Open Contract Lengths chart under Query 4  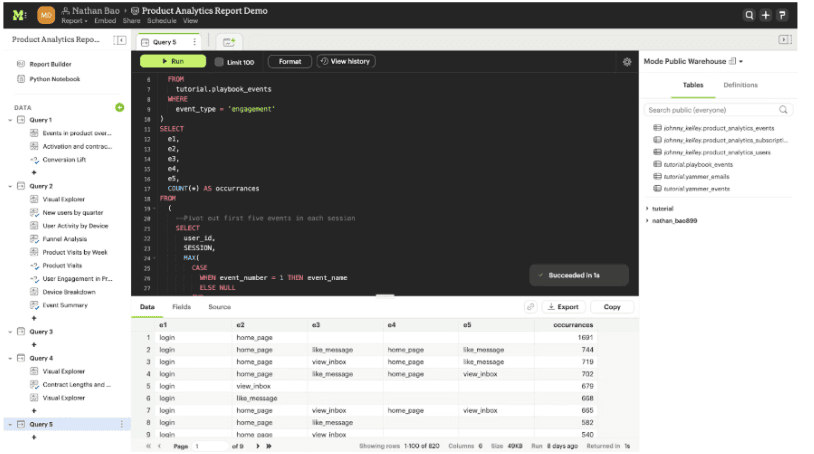pos(76,384)
